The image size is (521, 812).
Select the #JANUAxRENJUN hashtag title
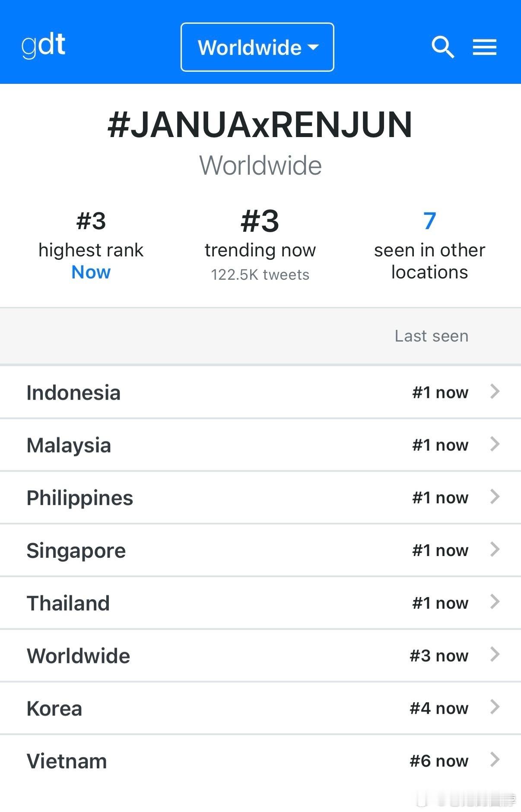[x=260, y=125]
